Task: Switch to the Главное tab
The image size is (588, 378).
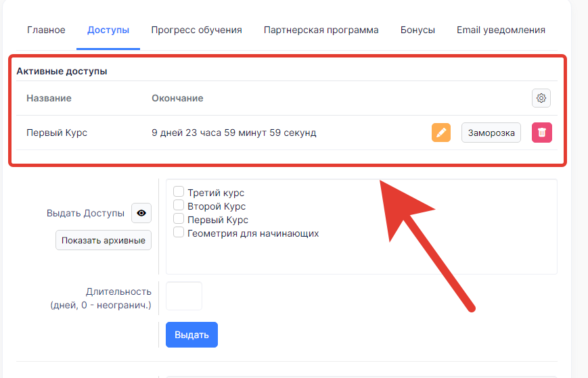Action: pos(46,30)
